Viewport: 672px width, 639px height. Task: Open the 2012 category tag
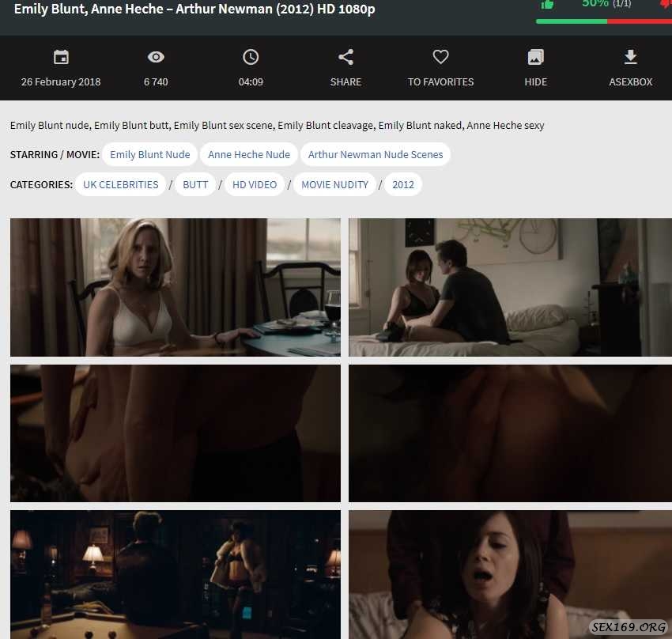click(x=403, y=184)
